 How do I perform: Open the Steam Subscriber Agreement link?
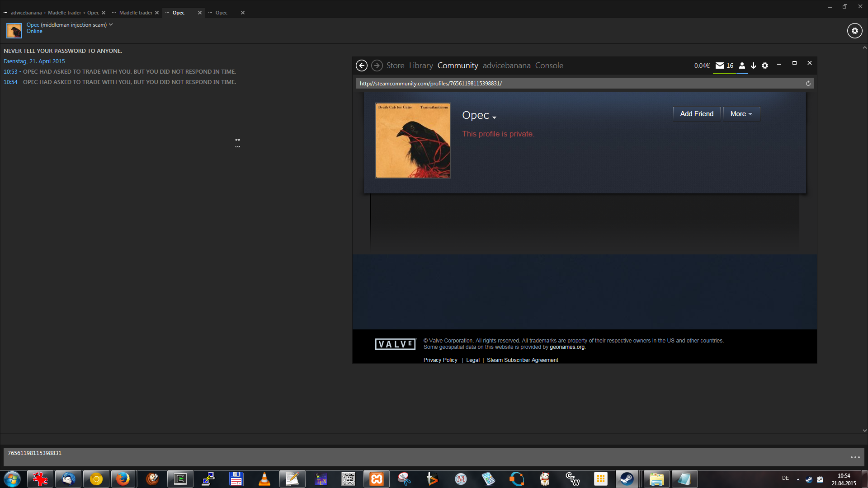coord(522,360)
